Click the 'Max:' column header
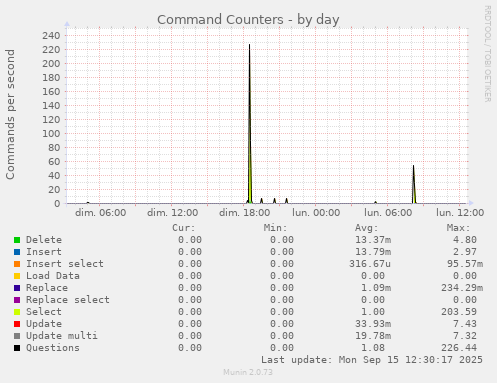This screenshot has height=383, width=497. (x=459, y=228)
